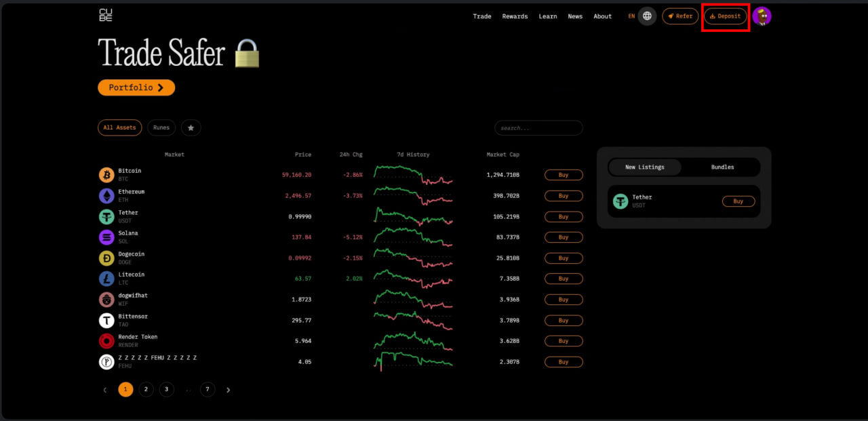Buy Tether in the market list

(x=564, y=217)
